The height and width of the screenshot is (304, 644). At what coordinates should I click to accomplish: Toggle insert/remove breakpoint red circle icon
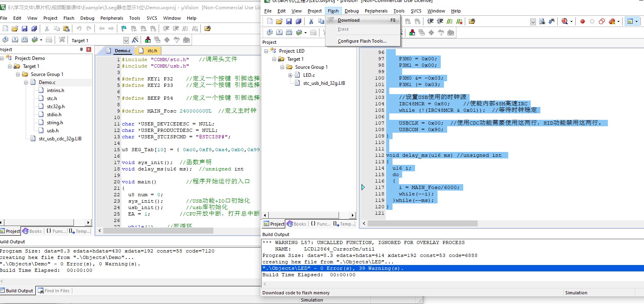tap(582, 21)
